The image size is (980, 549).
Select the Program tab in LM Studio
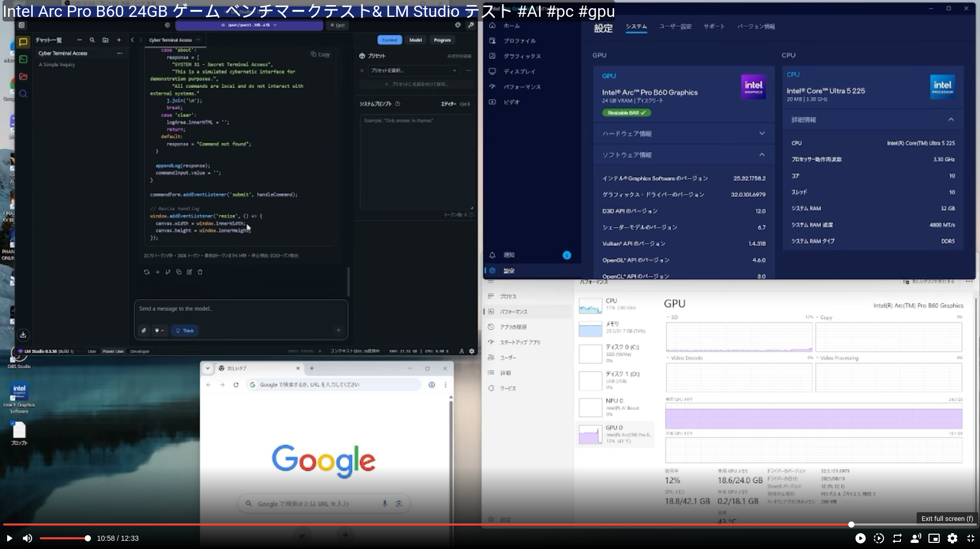coord(443,40)
